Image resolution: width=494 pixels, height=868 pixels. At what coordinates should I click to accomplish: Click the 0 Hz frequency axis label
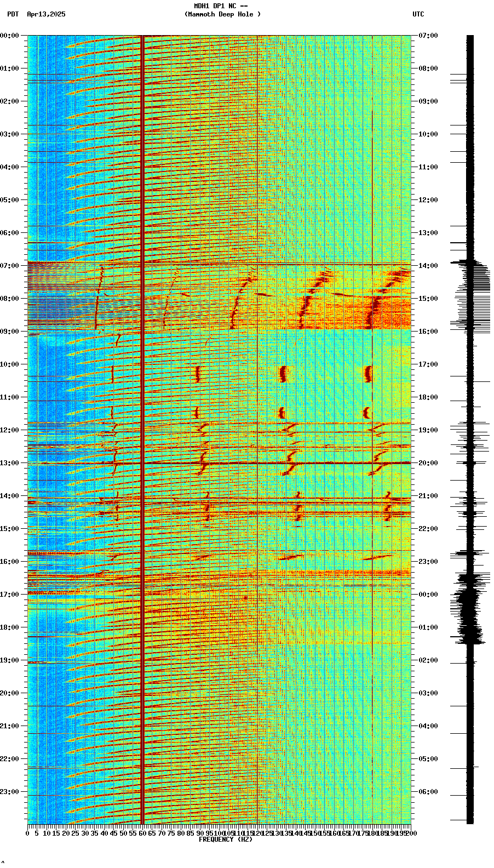(x=27, y=833)
